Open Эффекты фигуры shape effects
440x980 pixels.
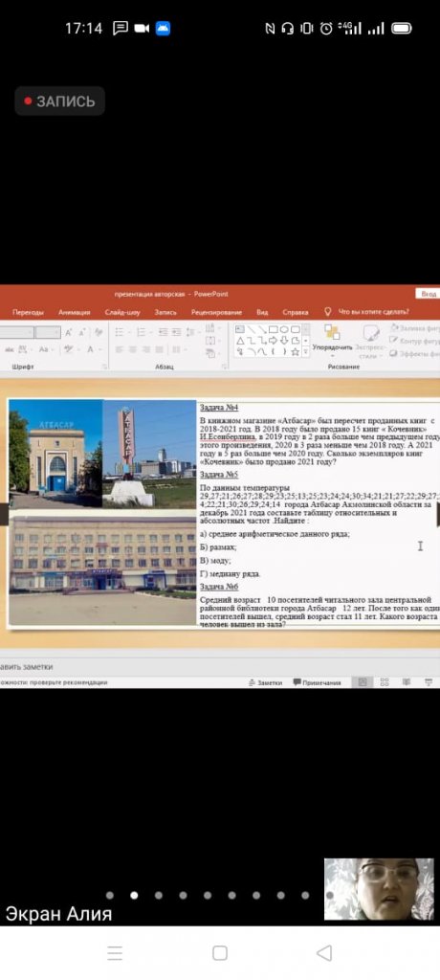(414, 353)
